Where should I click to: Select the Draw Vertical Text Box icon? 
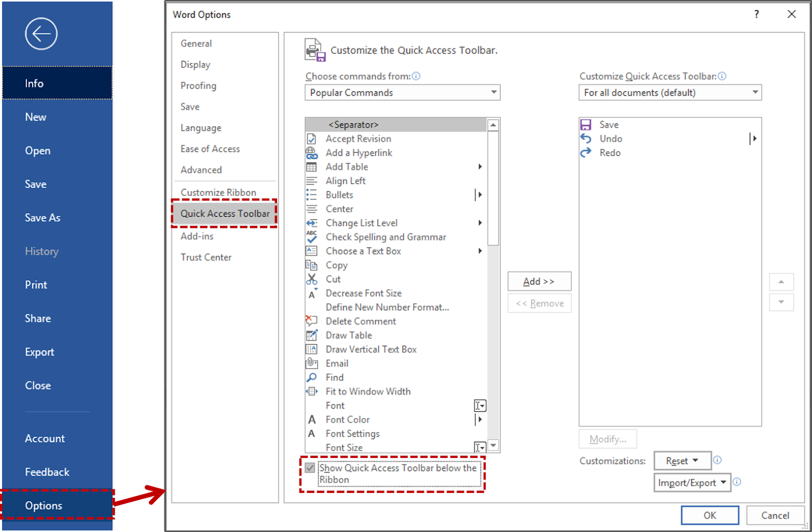[x=312, y=349]
